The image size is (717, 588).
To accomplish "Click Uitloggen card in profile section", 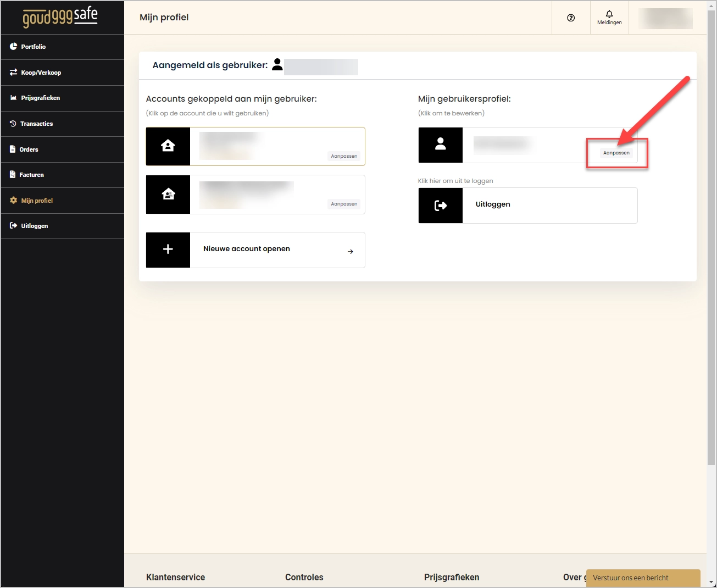I will [x=528, y=206].
